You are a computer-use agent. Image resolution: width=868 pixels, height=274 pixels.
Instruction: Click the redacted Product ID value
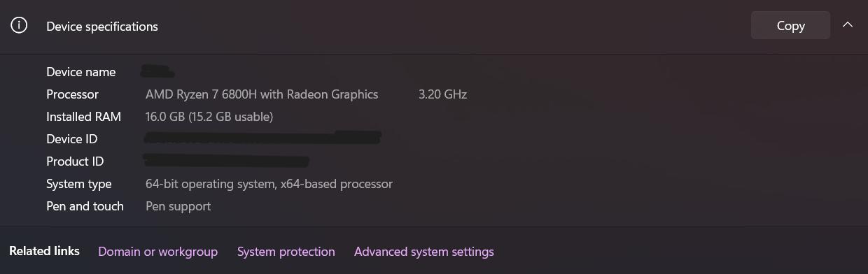click(226, 161)
